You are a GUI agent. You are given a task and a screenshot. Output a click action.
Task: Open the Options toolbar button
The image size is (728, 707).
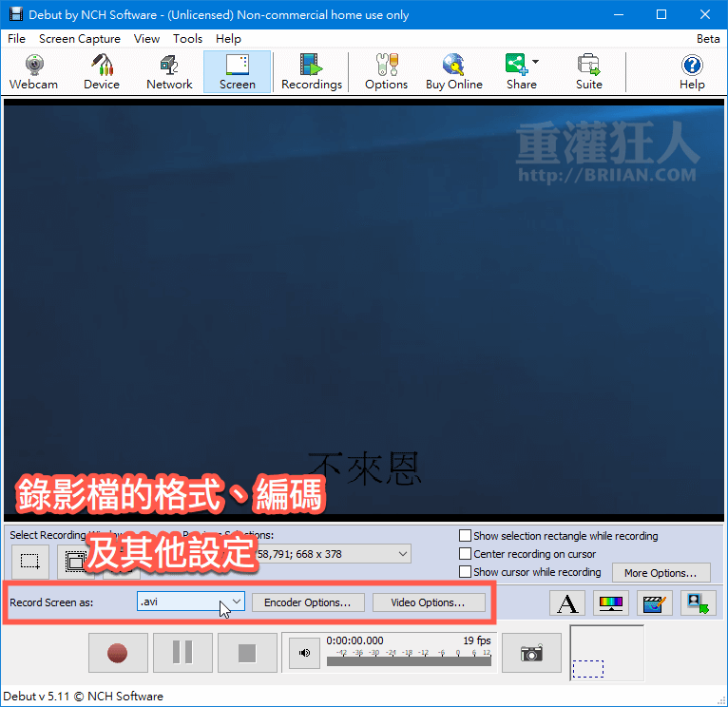click(x=386, y=71)
